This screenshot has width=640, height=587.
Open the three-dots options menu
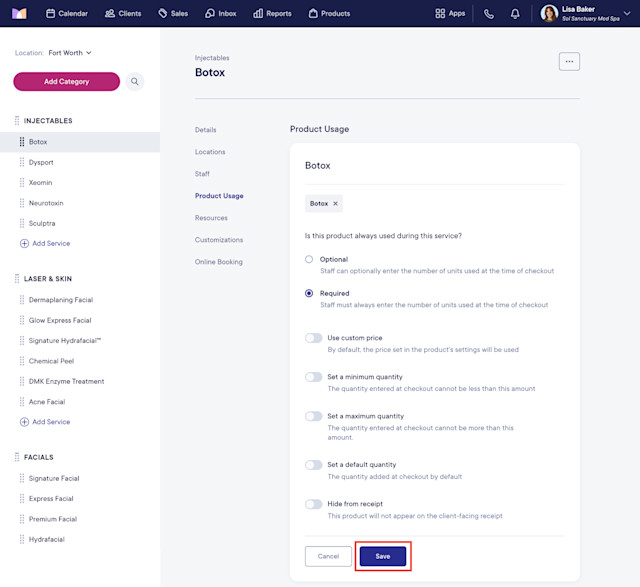[x=569, y=62]
